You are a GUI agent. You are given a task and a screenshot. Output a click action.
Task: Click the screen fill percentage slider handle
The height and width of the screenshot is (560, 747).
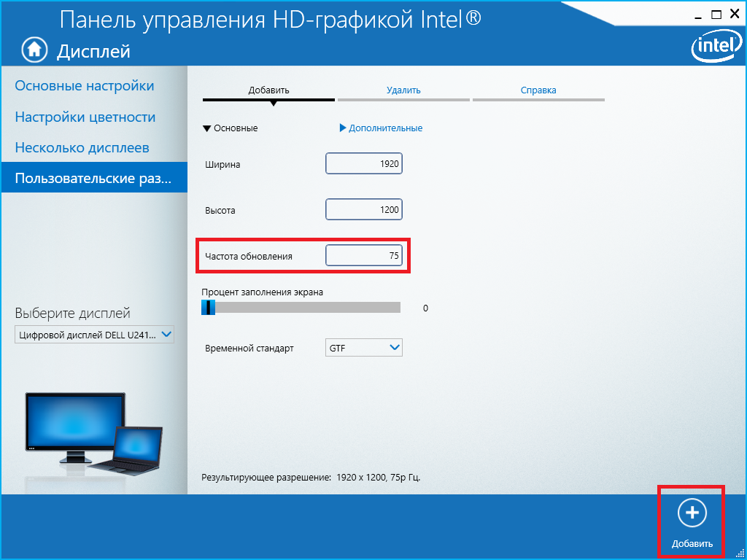pyautogui.click(x=208, y=307)
